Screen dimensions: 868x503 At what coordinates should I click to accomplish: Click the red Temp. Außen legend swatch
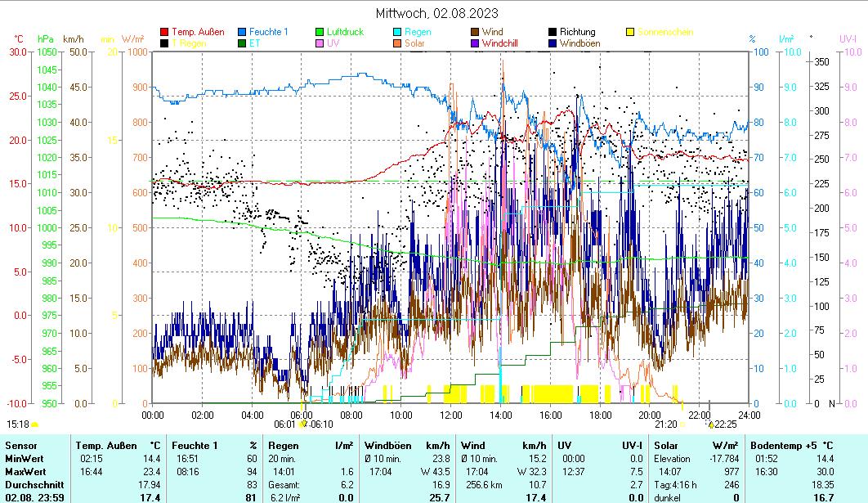tap(164, 33)
